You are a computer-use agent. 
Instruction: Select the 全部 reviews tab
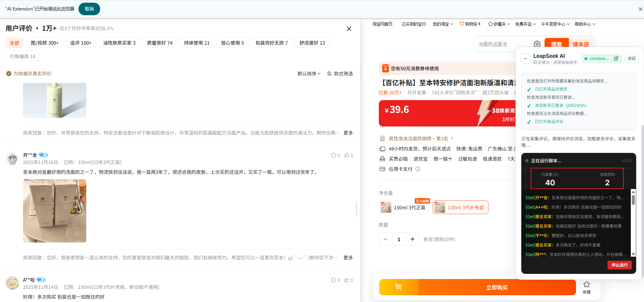point(15,43)
